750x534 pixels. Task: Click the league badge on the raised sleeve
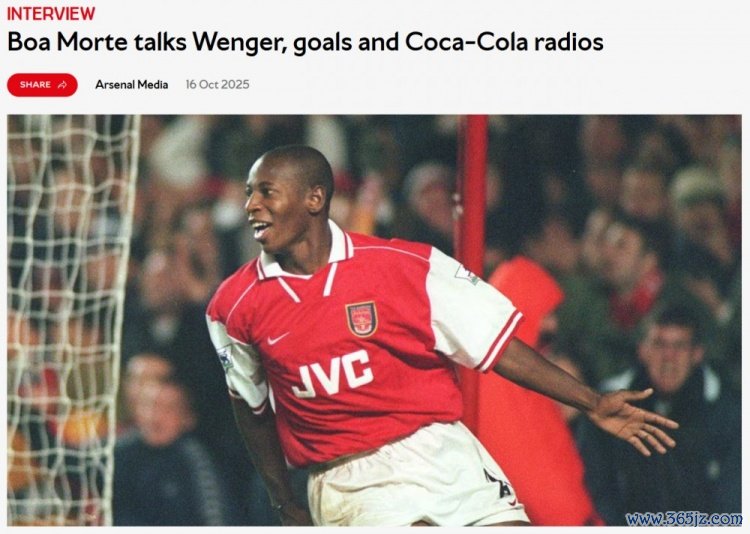(466, 274)
